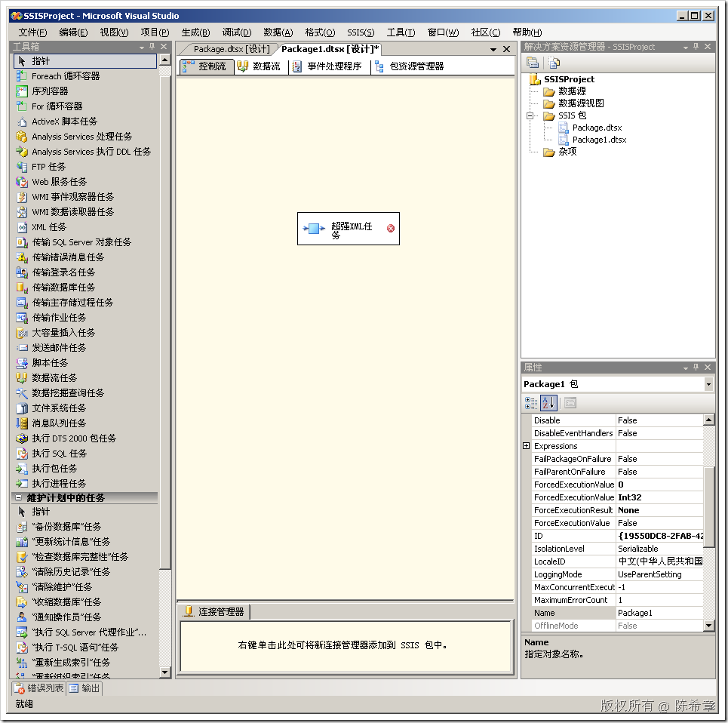Select the 连接管理器 tab
728x723 pixels.
tap(214, 612)
